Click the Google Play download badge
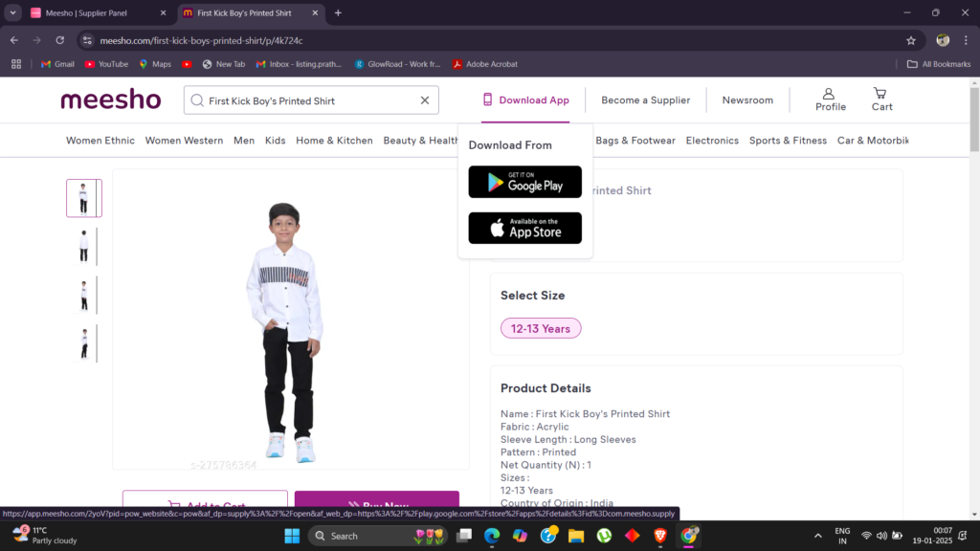Image resolution: width=980 pixels, height=551 pixels. (x=525, y=182)
